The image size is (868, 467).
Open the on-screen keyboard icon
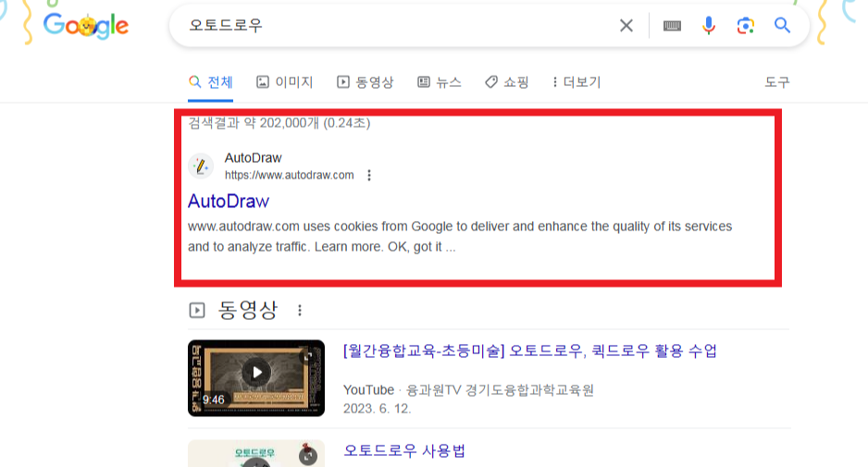click(672, 26)
